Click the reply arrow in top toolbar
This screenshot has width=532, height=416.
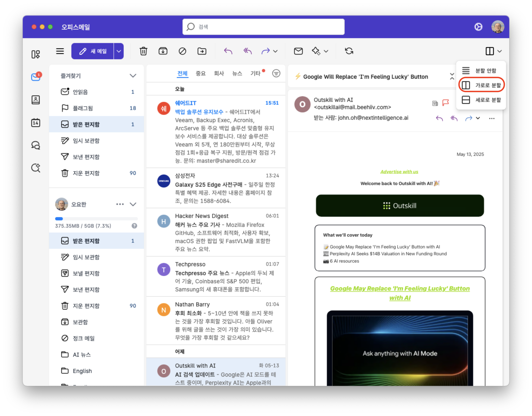(x=228, y=51)
